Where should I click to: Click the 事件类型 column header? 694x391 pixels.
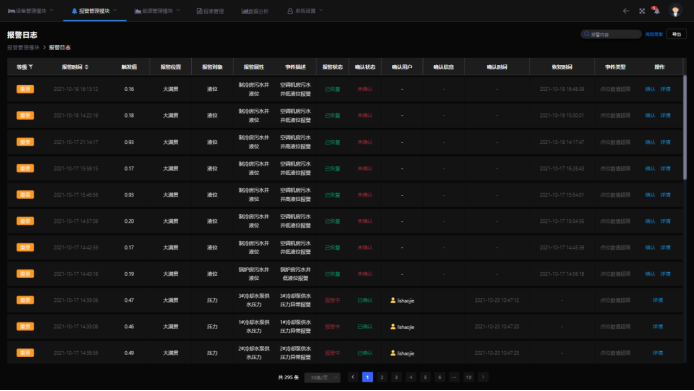click(615, 67)
